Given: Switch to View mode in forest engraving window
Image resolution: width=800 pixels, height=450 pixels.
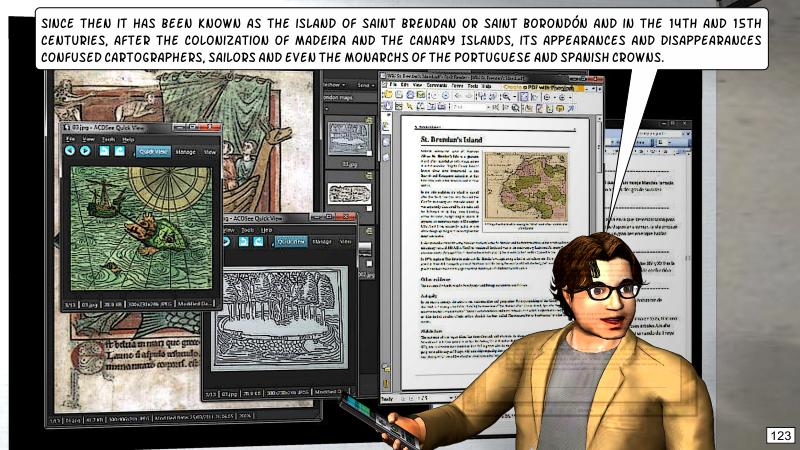Looking at the screenshot, I should point(345,242).
